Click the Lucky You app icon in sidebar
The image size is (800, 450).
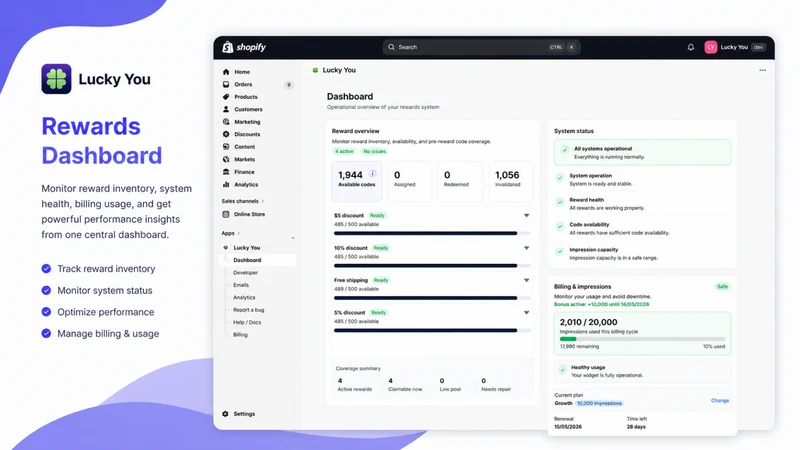coord(226,247)
